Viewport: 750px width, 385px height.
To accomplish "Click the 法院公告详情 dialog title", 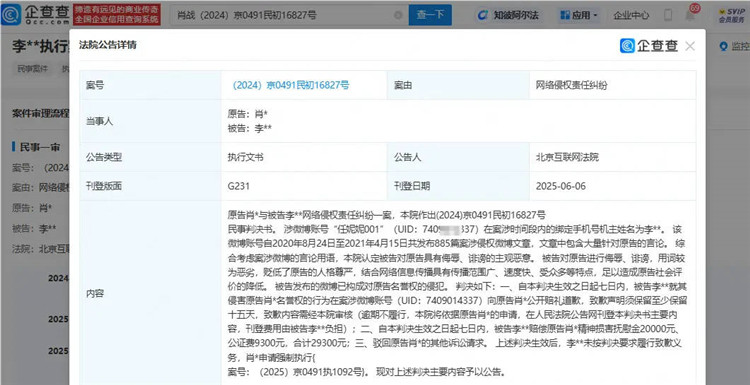I will pyautogui.click(x=108, y=45).
